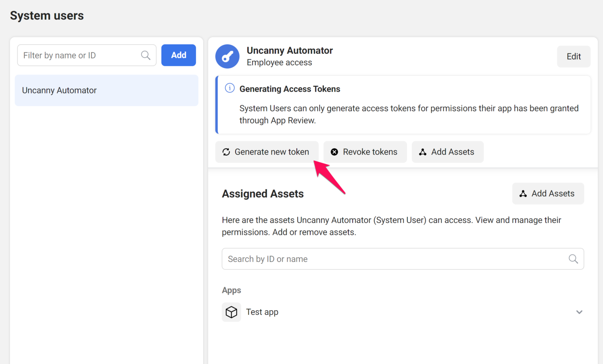603x364 pixels.
Task: Click the Edit button for Uncanny Automator
Action: coord(574,56)
